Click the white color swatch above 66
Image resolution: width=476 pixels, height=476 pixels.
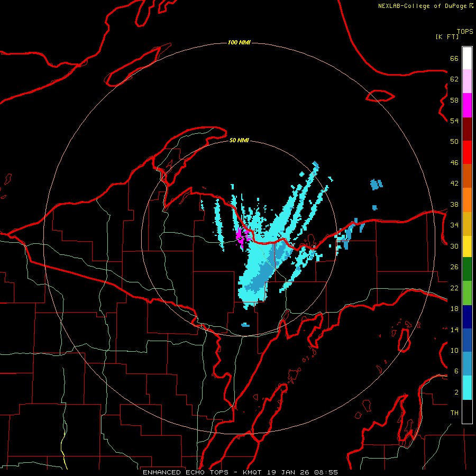[x=467, y=58]
